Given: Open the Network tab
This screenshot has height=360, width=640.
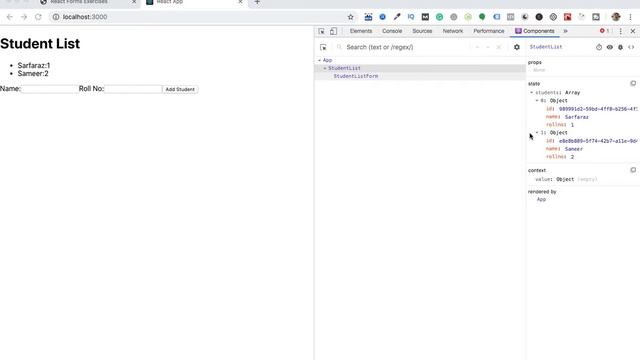Looking at the screenshot, I should pos(453,31).
